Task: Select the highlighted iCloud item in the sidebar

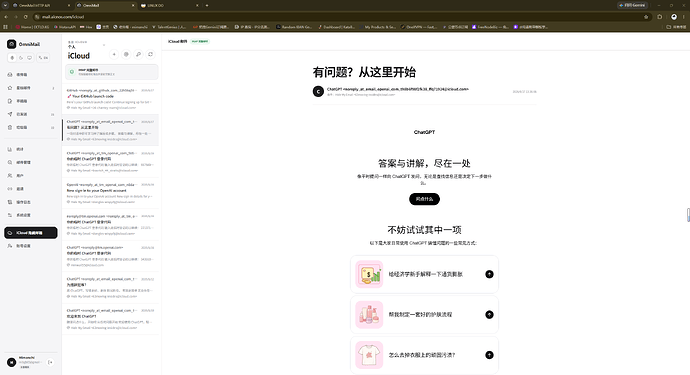Action: [31, 233]
